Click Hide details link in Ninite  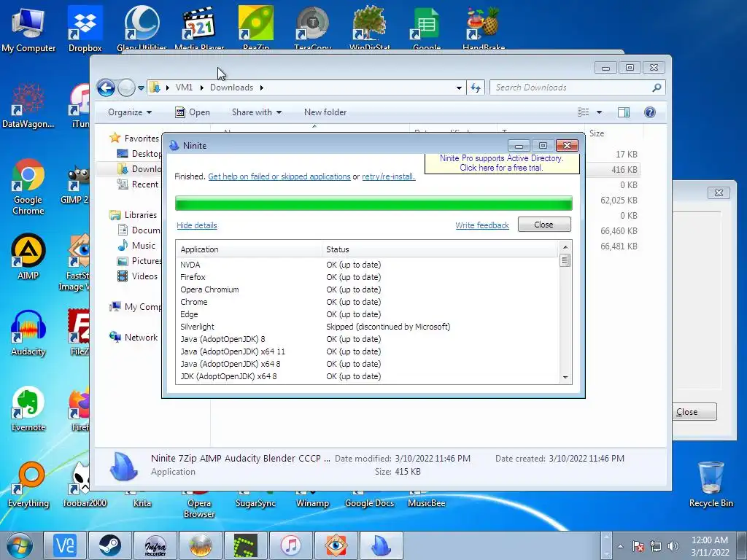(x=197, y=225)
